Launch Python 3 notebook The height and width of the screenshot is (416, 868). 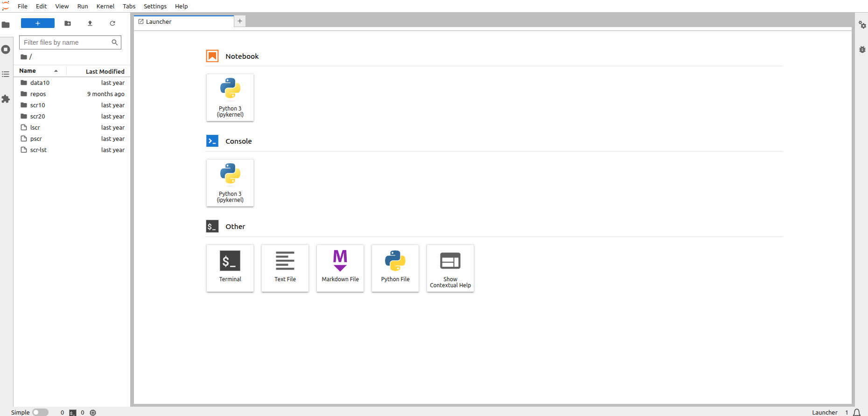point(230,97)
